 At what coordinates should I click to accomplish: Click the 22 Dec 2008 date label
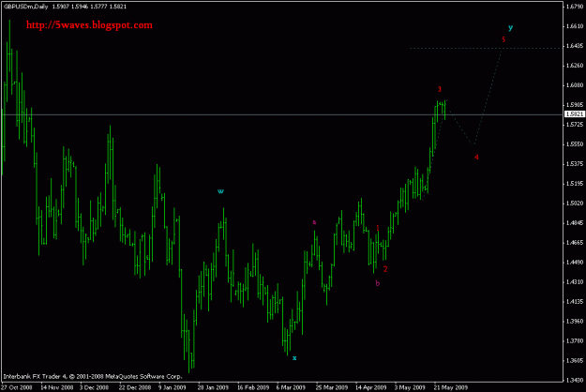[x=135, y=387]
